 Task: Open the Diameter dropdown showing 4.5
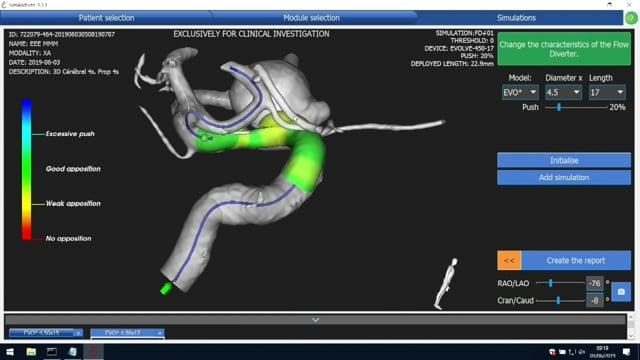[x=563, y=93]
